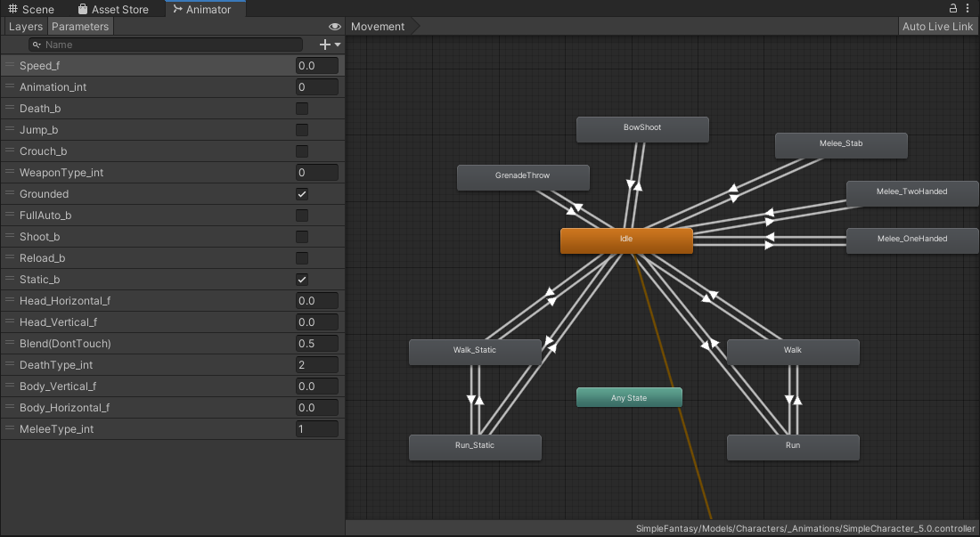Select the orange Idle state node
The image size is (980, 537).
point(626,240)
